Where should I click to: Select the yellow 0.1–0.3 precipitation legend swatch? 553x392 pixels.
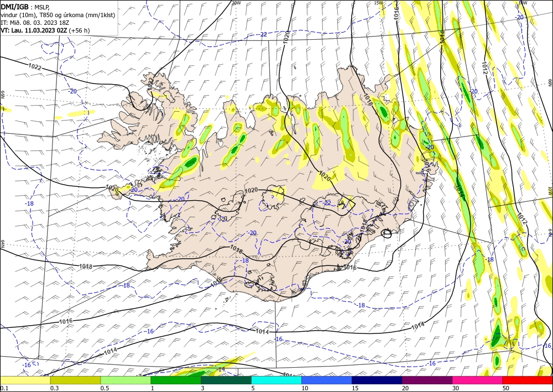pos(25,380)
